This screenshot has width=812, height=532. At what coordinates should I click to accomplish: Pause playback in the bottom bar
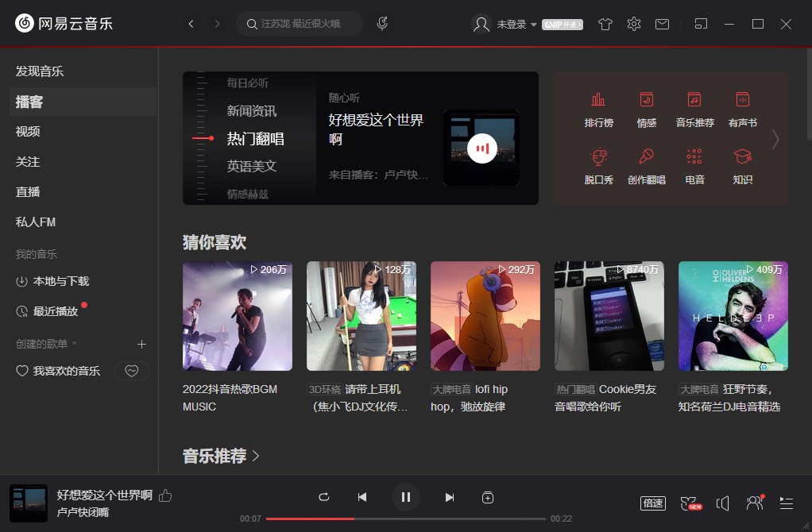click(405, 497)
